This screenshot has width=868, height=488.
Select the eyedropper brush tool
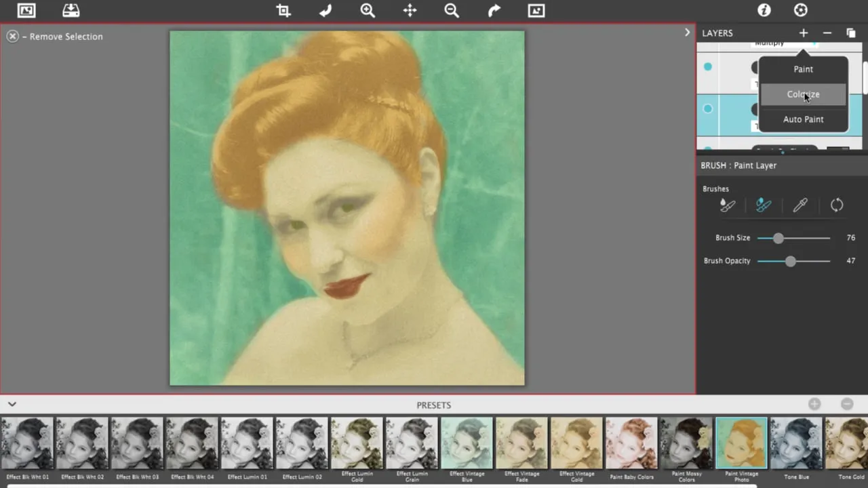pyautogui.click(x=800, y=205)
